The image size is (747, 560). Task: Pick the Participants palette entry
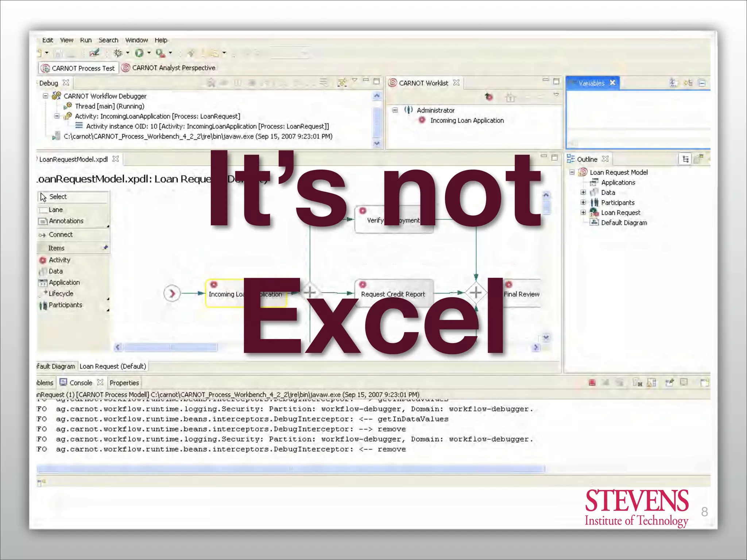pos(65,305)
